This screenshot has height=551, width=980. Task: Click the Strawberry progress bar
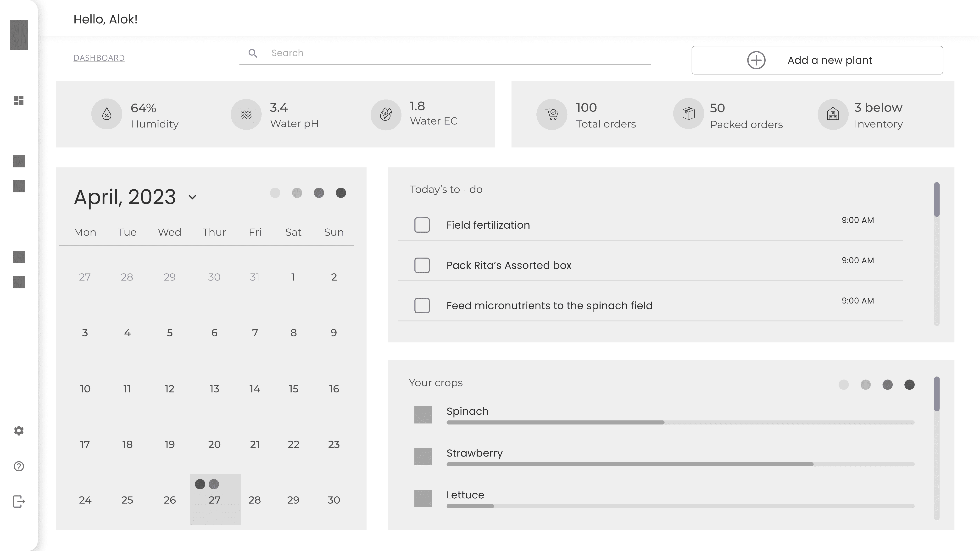(680, 464)
